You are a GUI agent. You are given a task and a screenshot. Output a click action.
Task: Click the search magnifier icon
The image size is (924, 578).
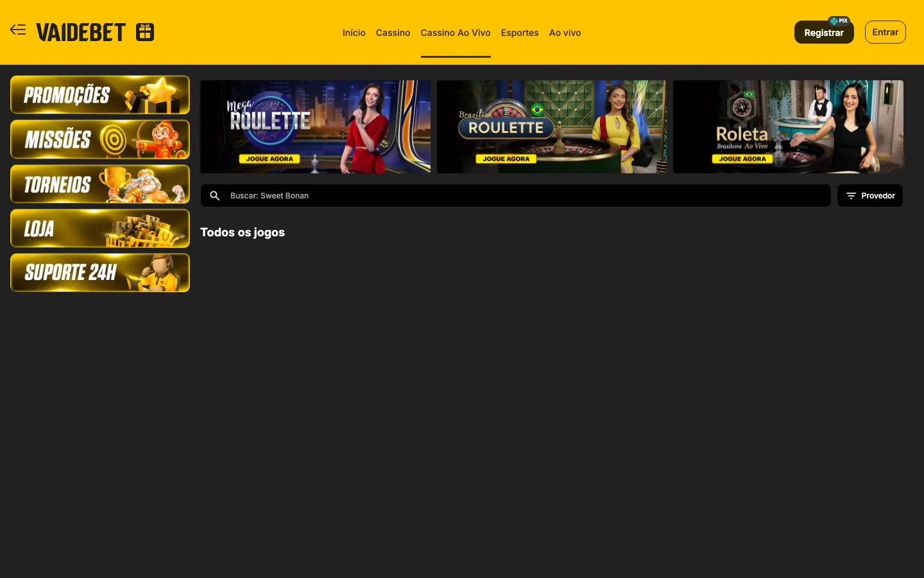[x=215, y=196]
